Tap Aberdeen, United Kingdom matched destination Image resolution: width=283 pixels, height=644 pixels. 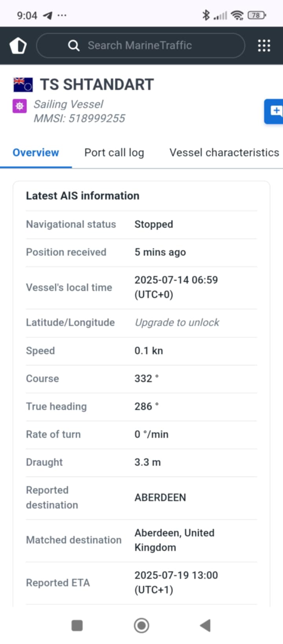175,540
